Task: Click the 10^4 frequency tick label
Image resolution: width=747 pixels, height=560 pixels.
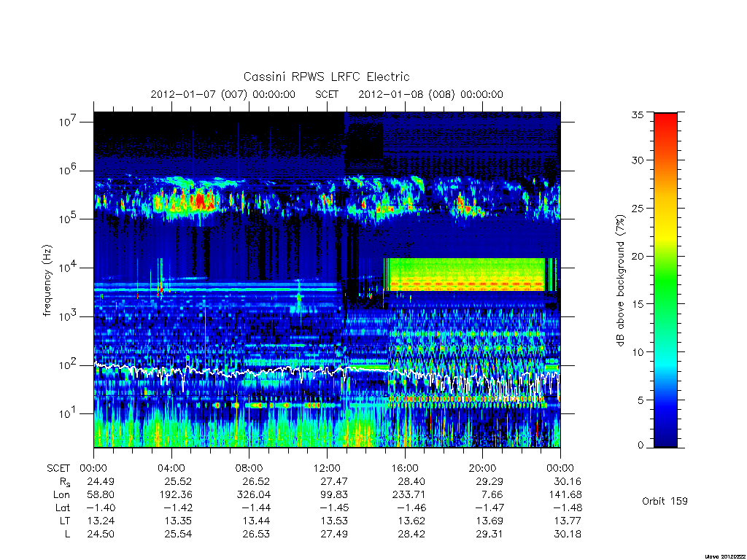Action: [69, 268]
